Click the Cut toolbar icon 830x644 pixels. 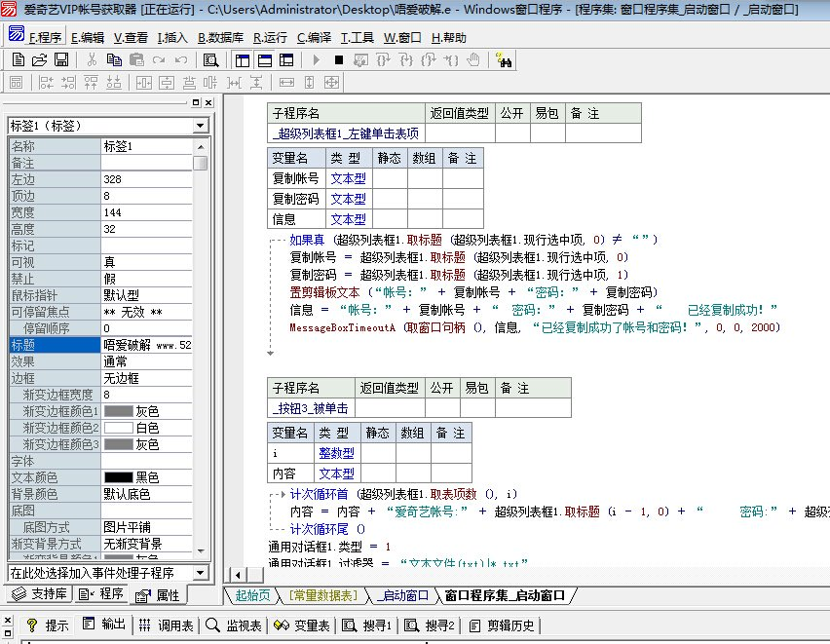[91, 60]
